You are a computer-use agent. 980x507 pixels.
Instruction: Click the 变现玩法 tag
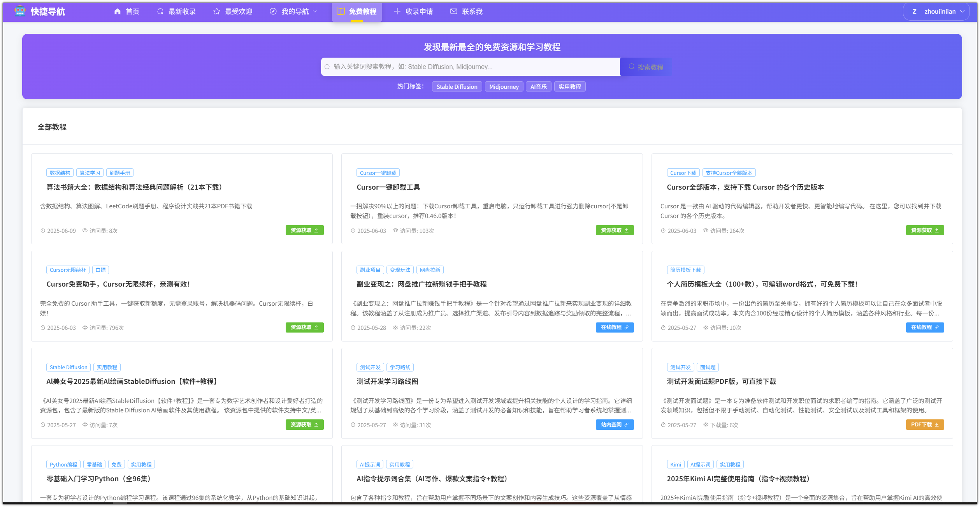click(x=400, y=270)
